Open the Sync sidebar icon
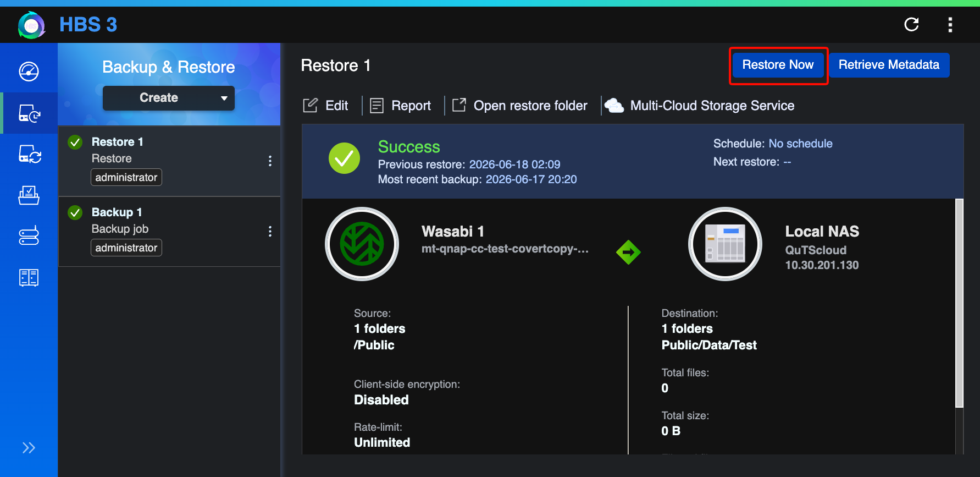The height and width of the screenshot is (477, 980). tap(29, 154)
